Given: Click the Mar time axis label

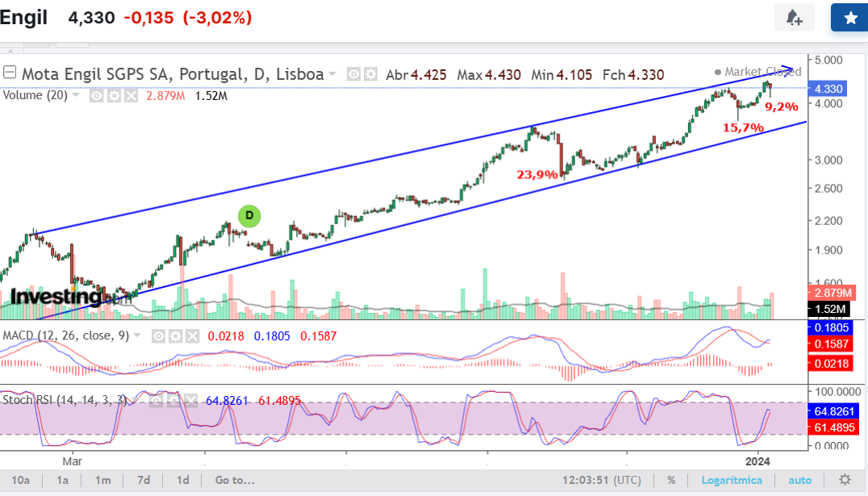Looking at the screenshot, I should 72,461.
